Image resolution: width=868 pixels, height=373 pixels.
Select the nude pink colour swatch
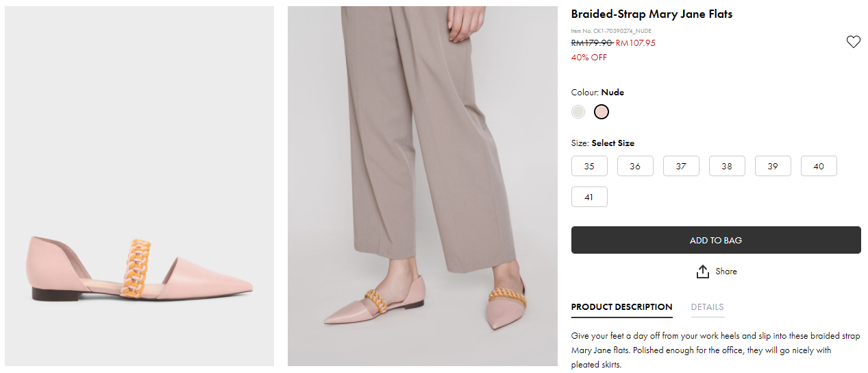pyautogui.click(x=601, y=112)
